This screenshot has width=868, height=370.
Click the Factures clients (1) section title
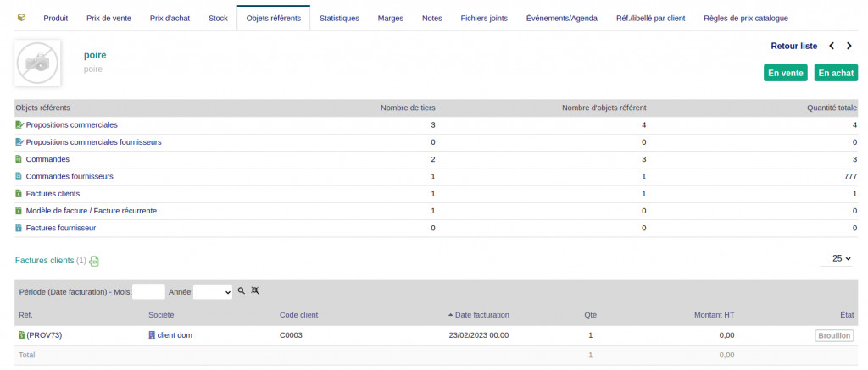click(x=51, y=261)
